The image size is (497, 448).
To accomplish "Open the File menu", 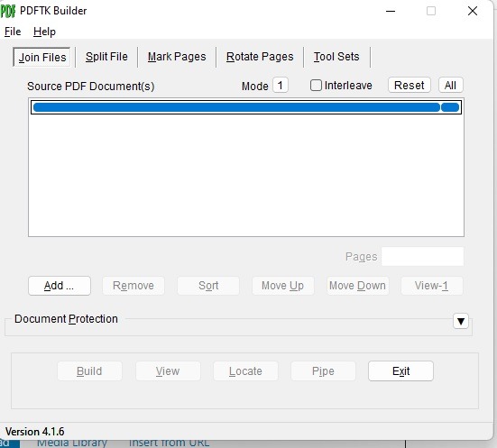I will pos(13,32).
